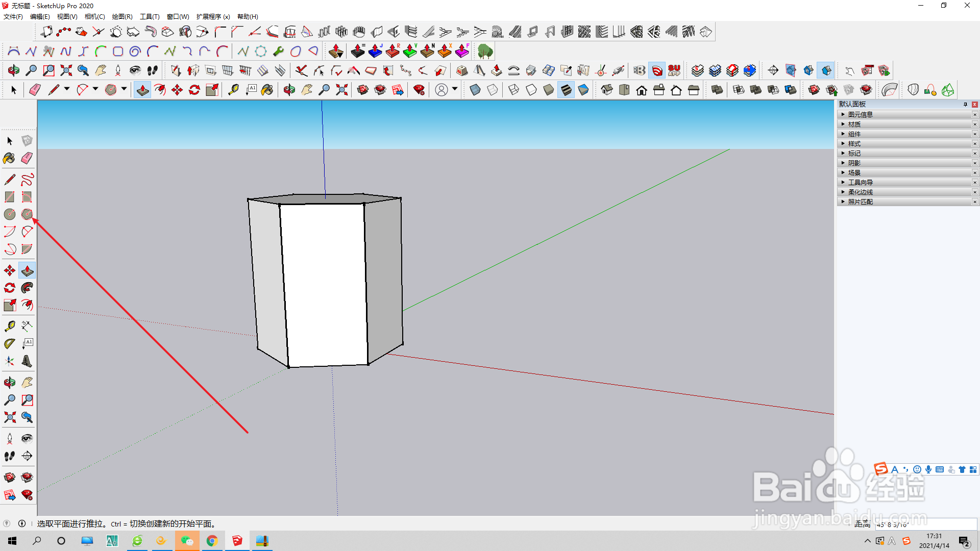Viewport: 980px width, 551px height.
Task: Select the Follow Me tool
Action: tap(27, 288)
